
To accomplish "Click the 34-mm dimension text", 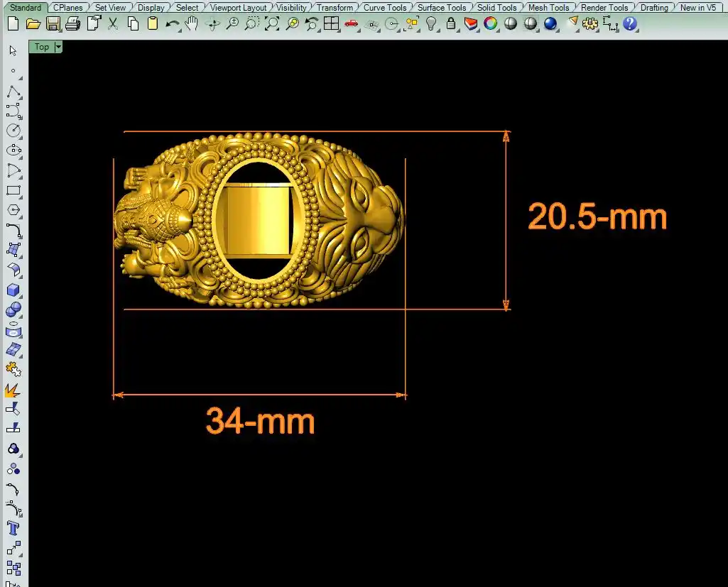I will [260, 422].
